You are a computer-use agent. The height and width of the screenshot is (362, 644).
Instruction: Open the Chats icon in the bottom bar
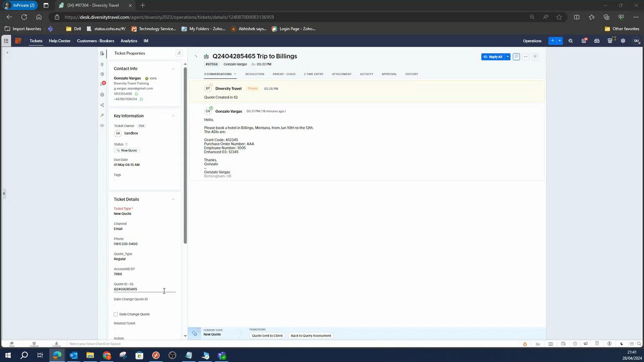pos(12,344)
